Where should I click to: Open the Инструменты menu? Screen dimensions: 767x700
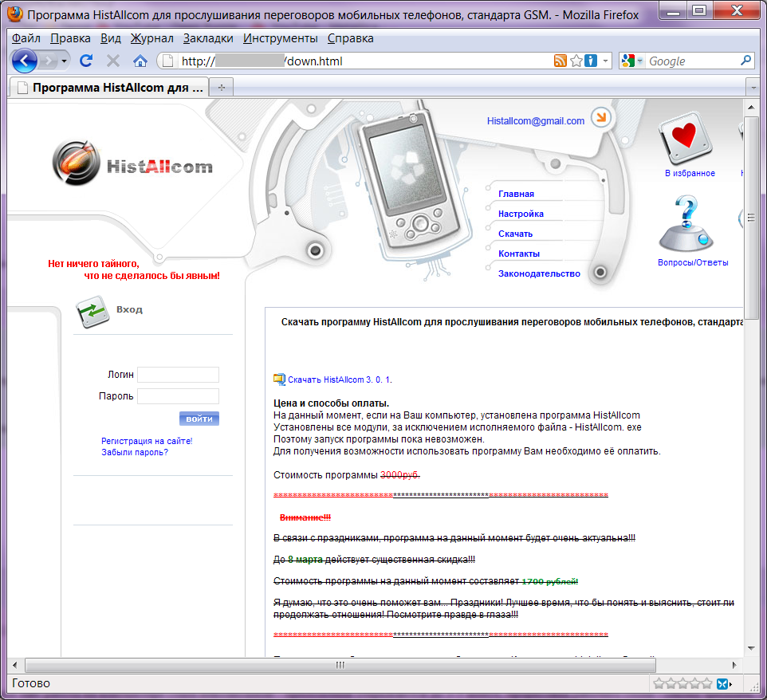pyautogui.click(x=281, y=38)
